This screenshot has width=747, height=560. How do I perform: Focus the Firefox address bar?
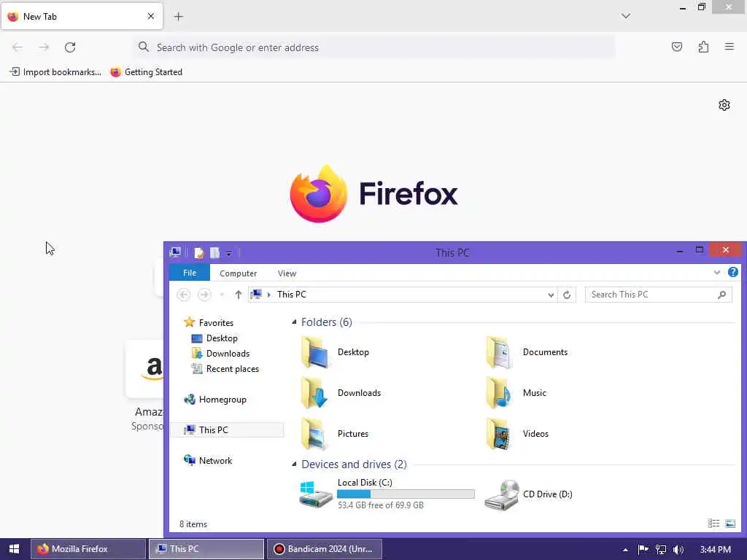pyautogui.click(x=374, y=47)
